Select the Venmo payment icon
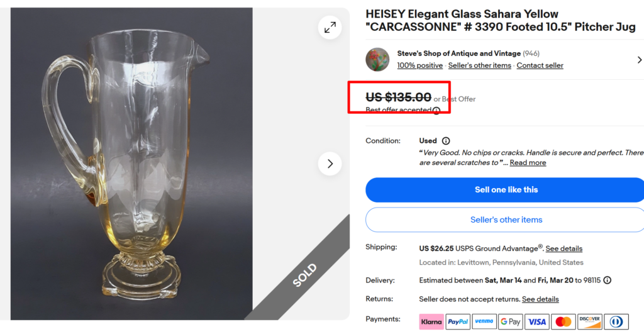 tap(484, 321)
